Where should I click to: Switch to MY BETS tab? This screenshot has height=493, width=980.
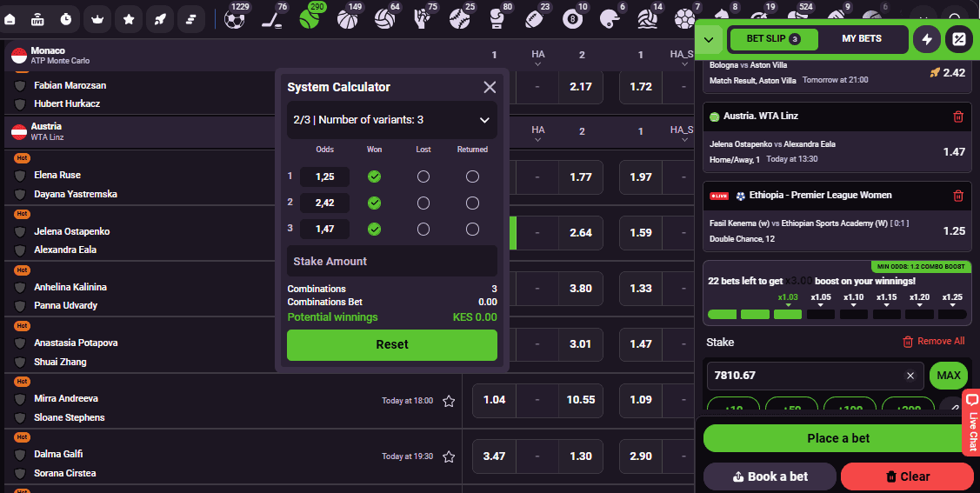(x=861, y=39)
